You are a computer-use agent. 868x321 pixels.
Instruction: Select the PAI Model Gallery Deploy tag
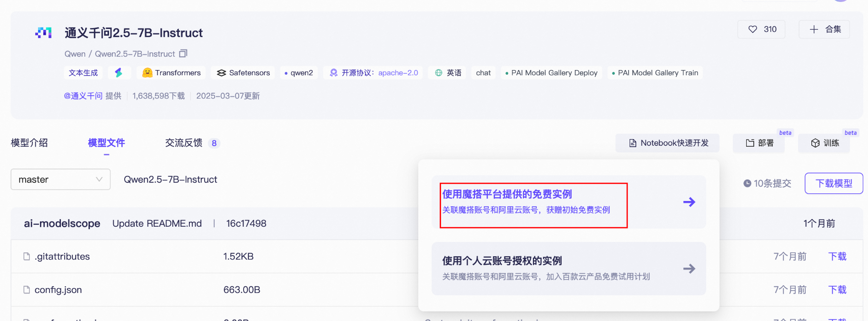point(552,73)
